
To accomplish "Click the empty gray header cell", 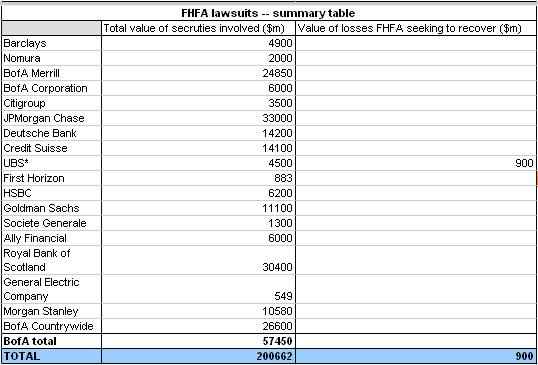I will click(x=51, y=28).
